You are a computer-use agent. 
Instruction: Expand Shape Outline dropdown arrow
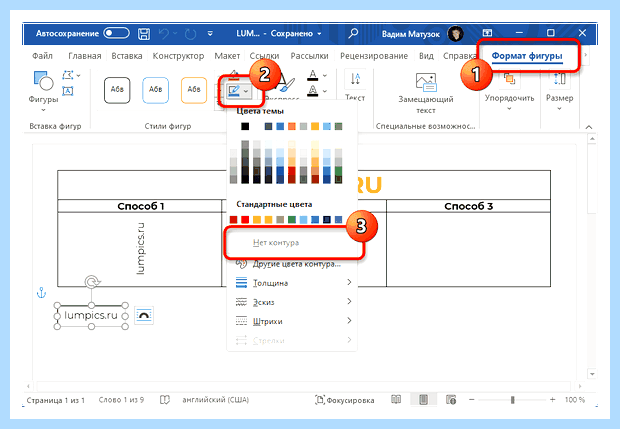(x=246, y=91)
